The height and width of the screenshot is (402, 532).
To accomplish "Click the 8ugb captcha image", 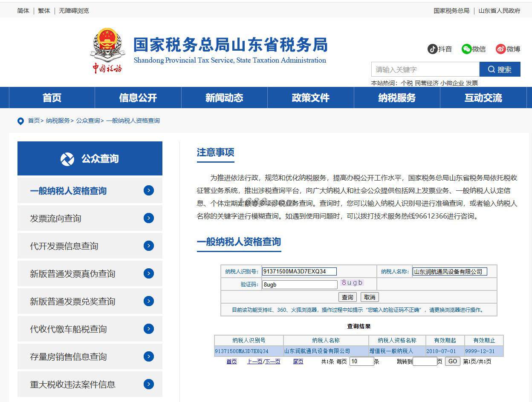I will (352, 283).
